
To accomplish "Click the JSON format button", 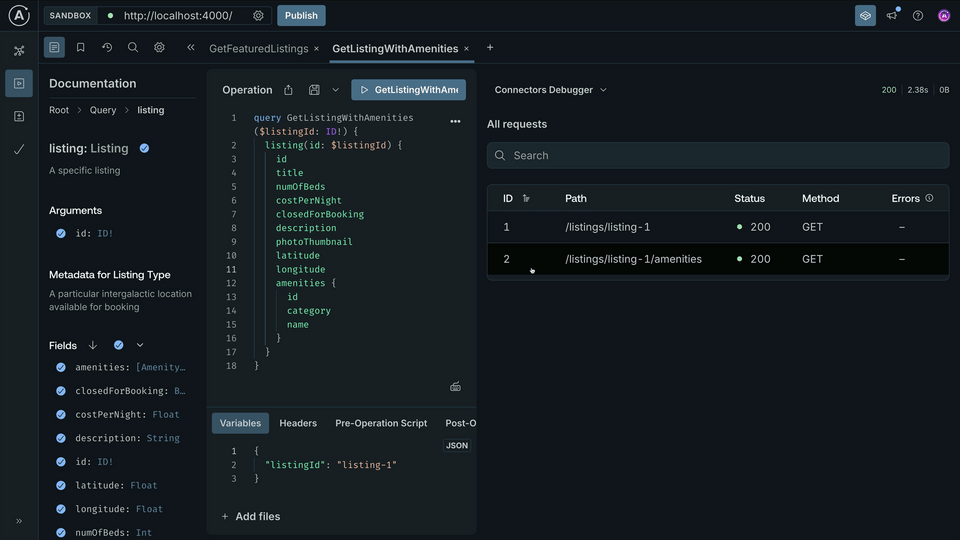I will [x=457, y=446].
